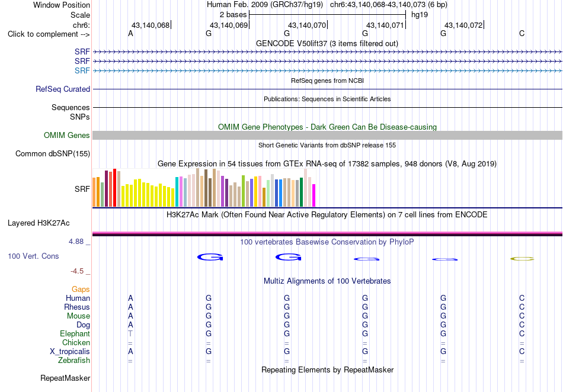The width and height of the screenshot is (563, 392).
Task: Click the RefSeq Curated intron line
Action: point(327,89)
